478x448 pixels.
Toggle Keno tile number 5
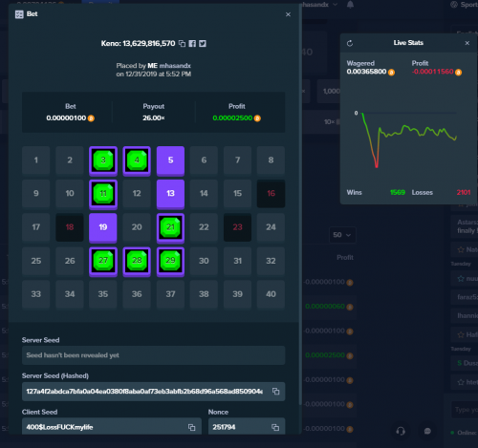(x=170, y=160)
